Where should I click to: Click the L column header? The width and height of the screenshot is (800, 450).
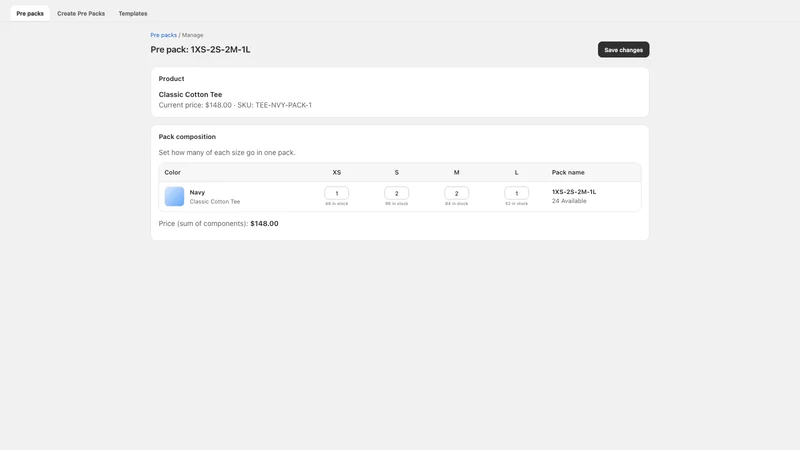point(516,172)
